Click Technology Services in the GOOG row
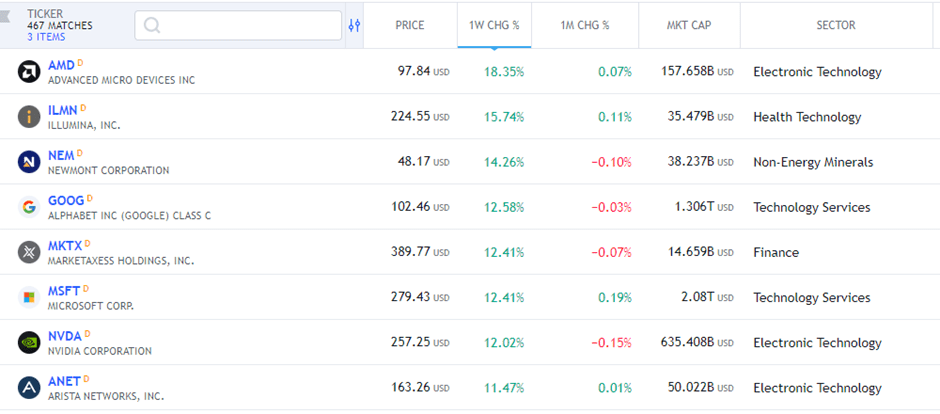The width and height of the screenshot is (940, 414). [812, 207]
